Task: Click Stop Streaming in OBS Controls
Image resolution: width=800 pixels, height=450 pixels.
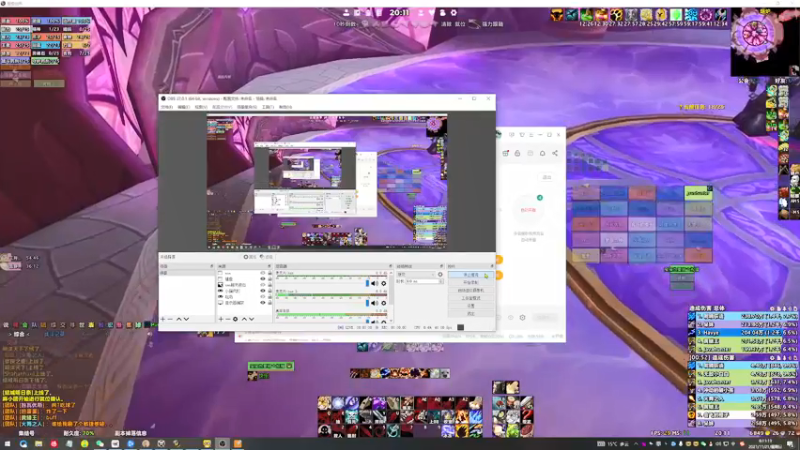Action: coord(470,274)
